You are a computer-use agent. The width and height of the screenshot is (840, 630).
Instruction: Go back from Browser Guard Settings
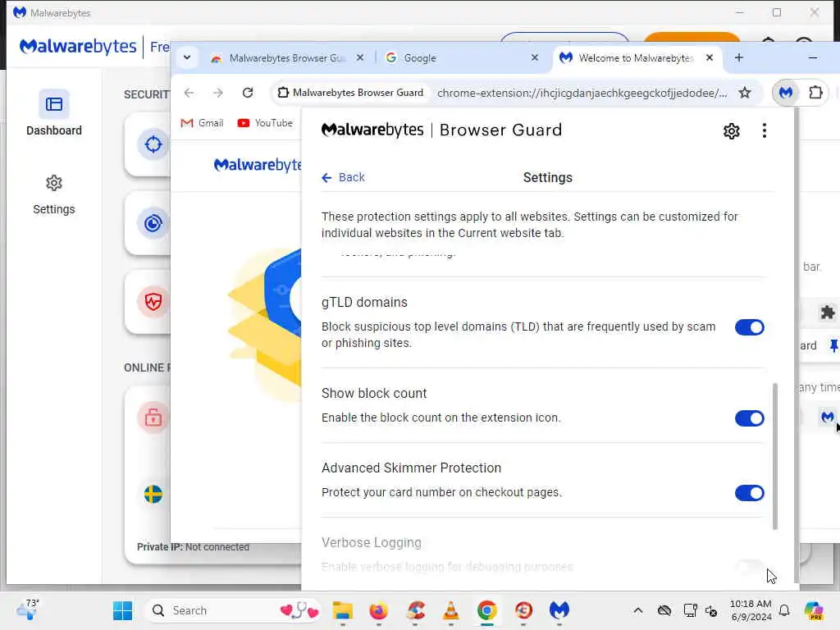343,177
